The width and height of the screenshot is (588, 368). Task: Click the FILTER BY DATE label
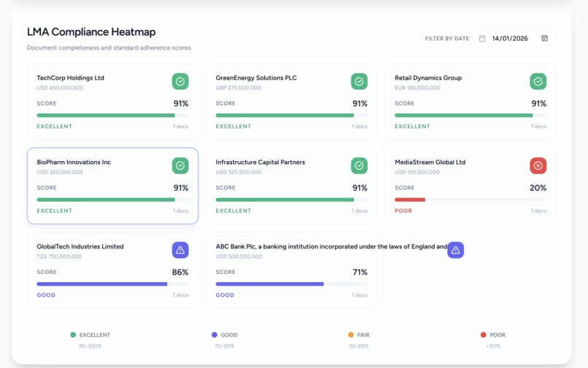(x=447, y=38)
